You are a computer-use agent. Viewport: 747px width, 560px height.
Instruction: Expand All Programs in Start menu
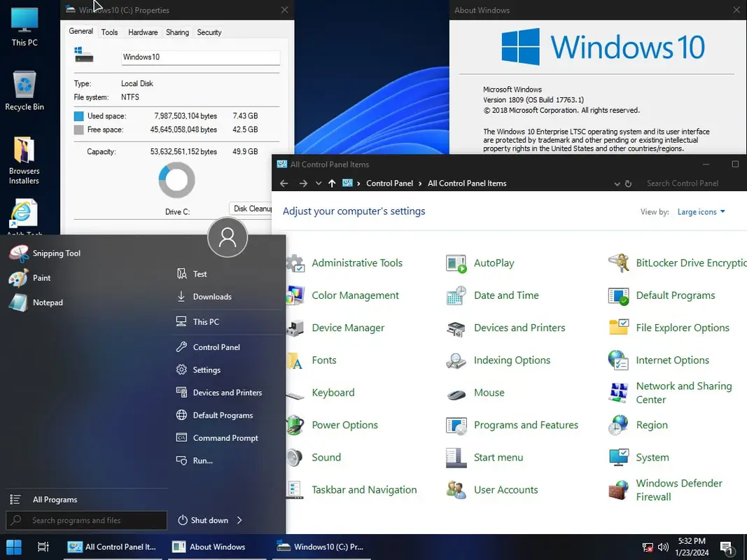click(x=55, y=500)
